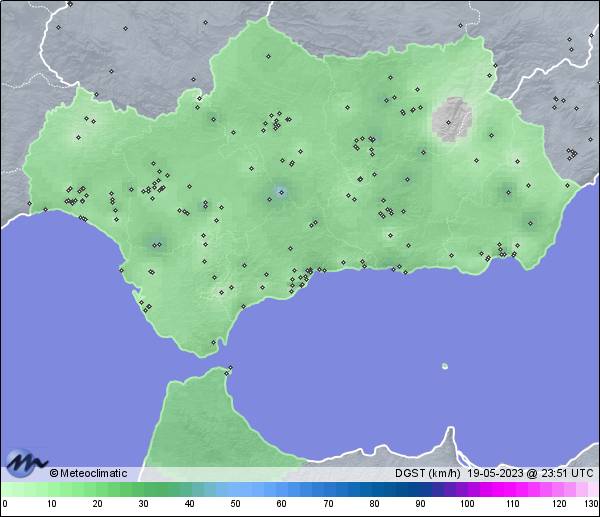Click magenta 110 km/h color on scale
This screenshot has height=517, width=600.
512,489
